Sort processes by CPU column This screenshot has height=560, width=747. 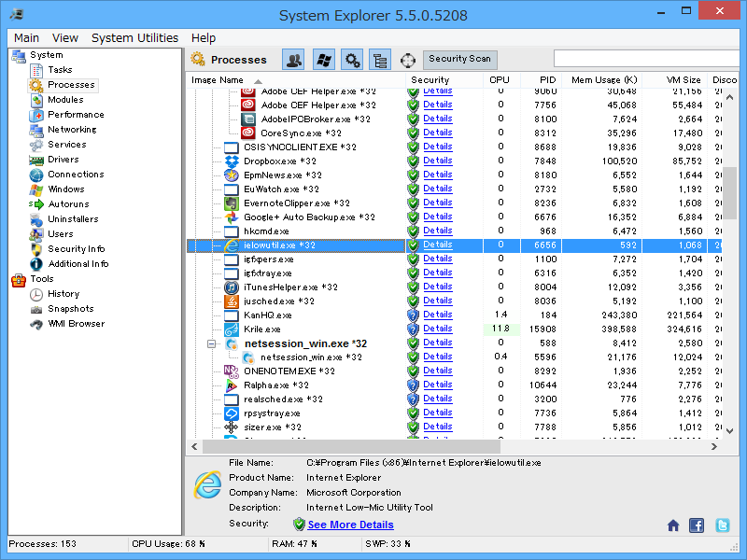[501, 80]
